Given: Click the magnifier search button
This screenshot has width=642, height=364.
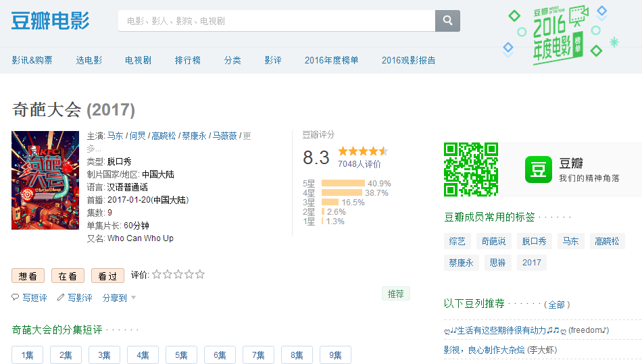Looking at the screenshot, I should (447, 20).
